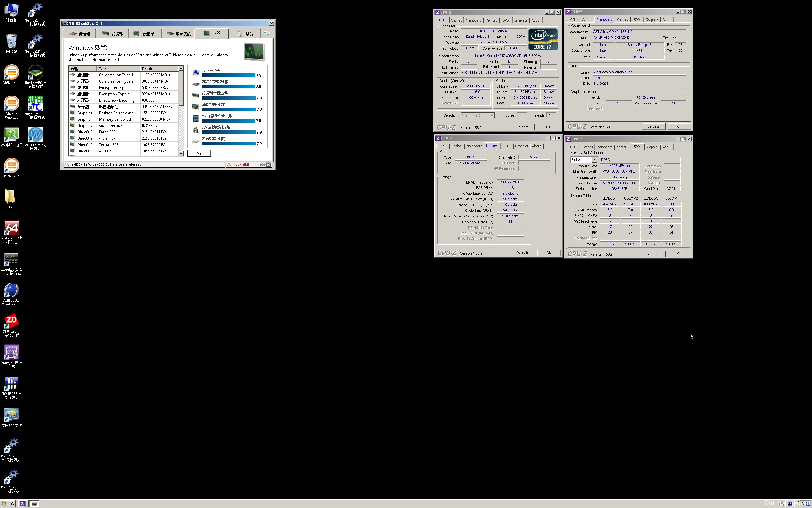The width and height of the screenshot is (812, 508).
Task: Open the HWiNFO32 desktop shortcut
Action: click(11, 387)
